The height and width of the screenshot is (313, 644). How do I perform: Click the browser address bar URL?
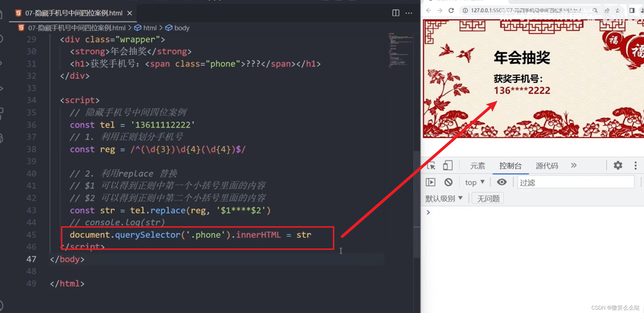(526, 11)
